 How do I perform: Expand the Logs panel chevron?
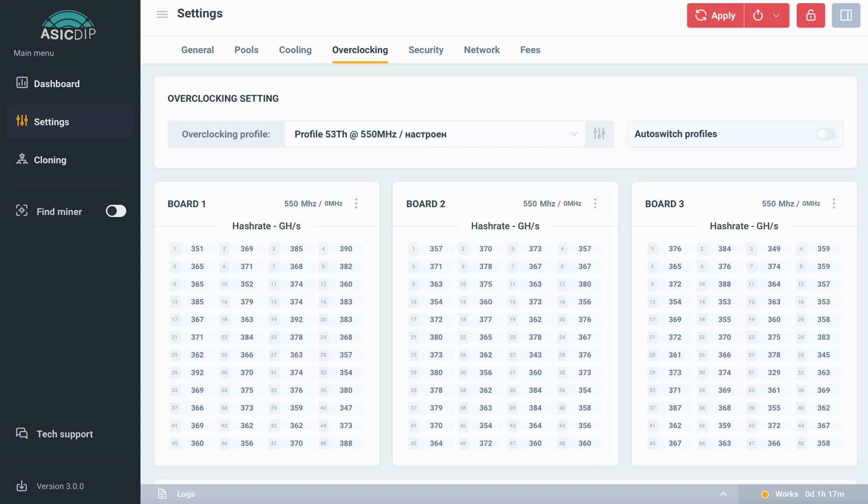coord(723,494)
